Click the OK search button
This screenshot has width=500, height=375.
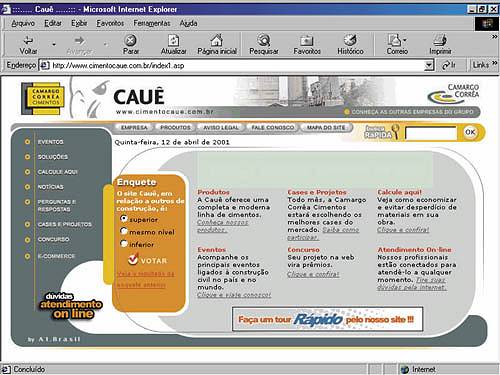click(470, 132)
